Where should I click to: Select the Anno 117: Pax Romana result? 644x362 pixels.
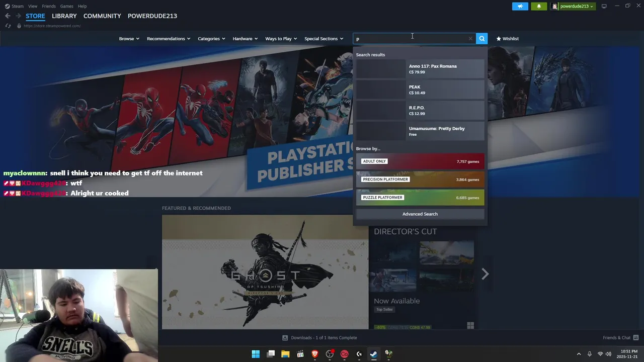pos(420,69)
